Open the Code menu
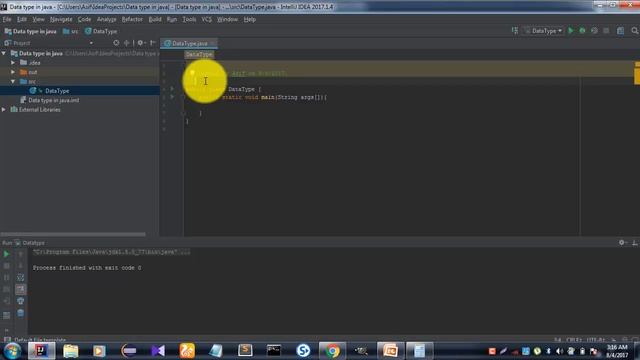 point(84,20)
